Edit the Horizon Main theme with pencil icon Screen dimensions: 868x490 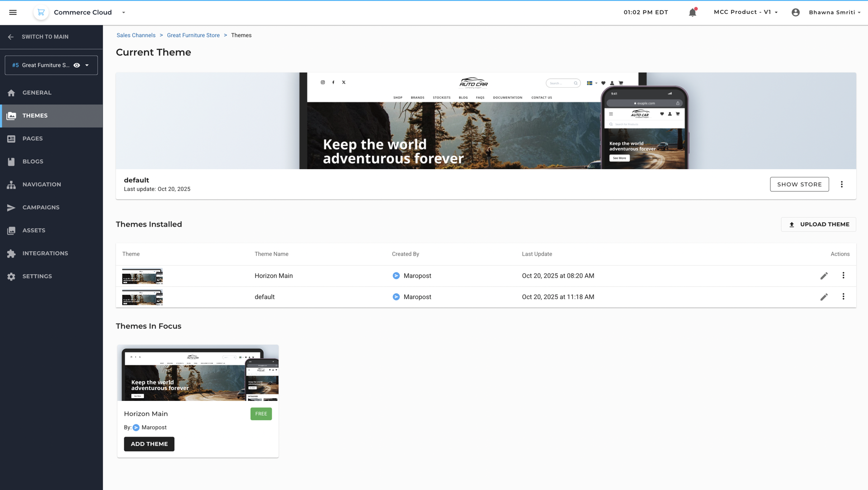click(x=824, y=276)
